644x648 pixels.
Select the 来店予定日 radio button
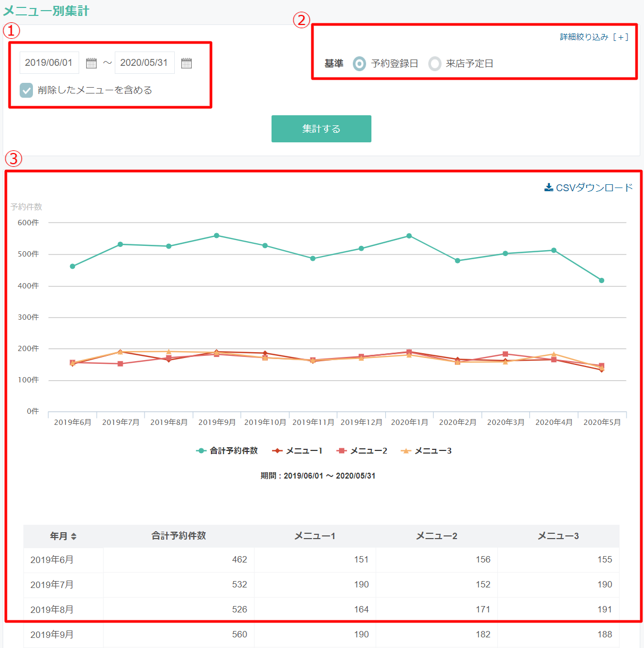point(435,64)
